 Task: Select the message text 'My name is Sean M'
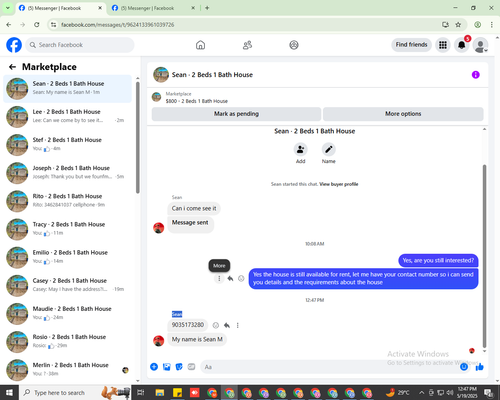click(x=197, y=339)
